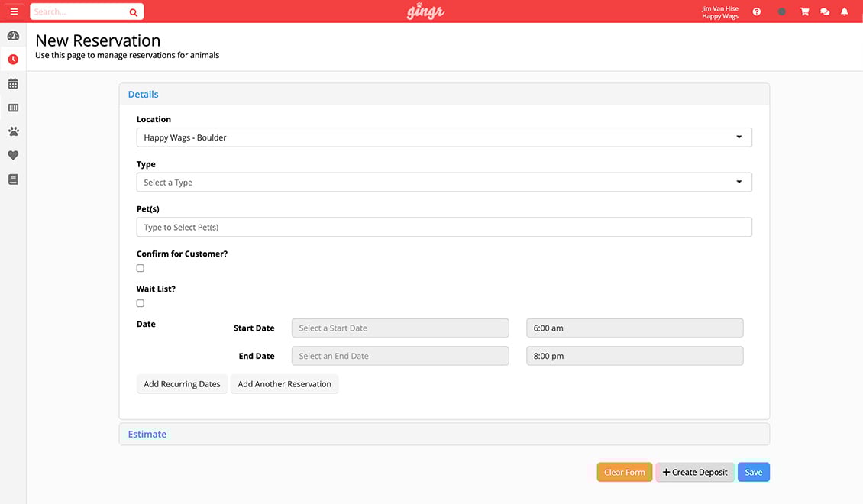Open the heart icon in the sidebar

click(13, 155)
